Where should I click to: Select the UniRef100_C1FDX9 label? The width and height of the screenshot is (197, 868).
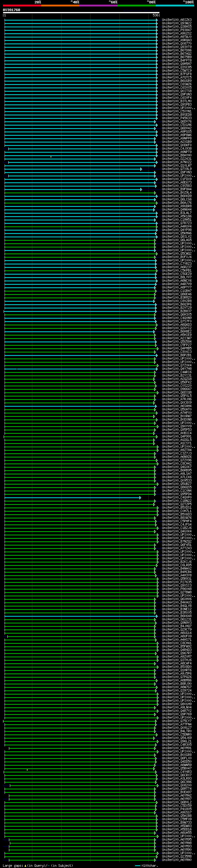[x=177, y=179]
